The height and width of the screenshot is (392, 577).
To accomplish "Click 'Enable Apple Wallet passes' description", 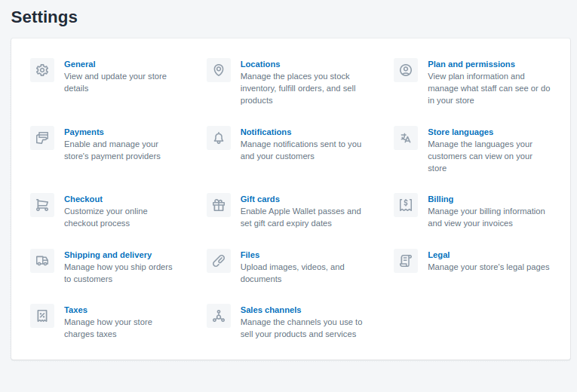I will click(x=301, y=217).
